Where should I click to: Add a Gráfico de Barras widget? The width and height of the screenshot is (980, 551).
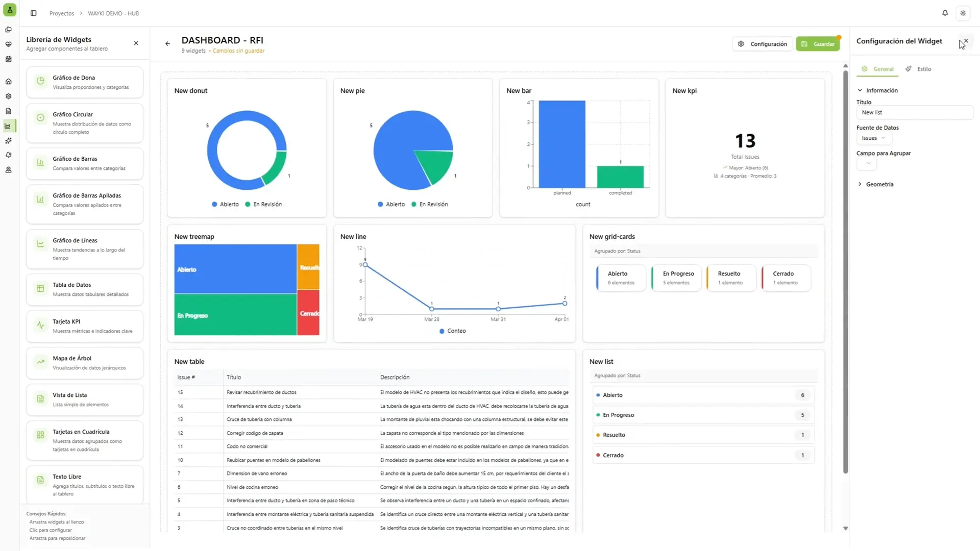[x=85, y=163]
